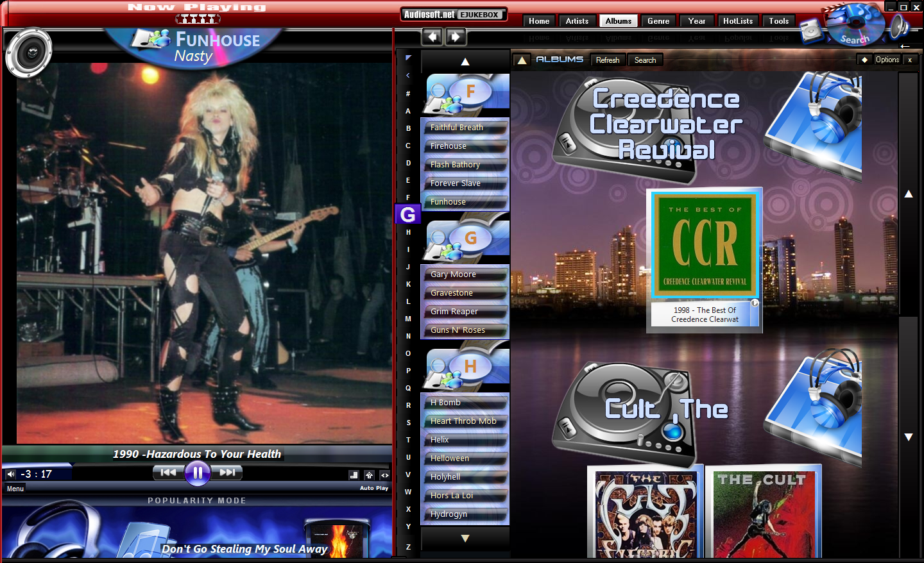Toggle Auto Play mode
The width and height of the screenshot is (924, 563).
[374, 488]
